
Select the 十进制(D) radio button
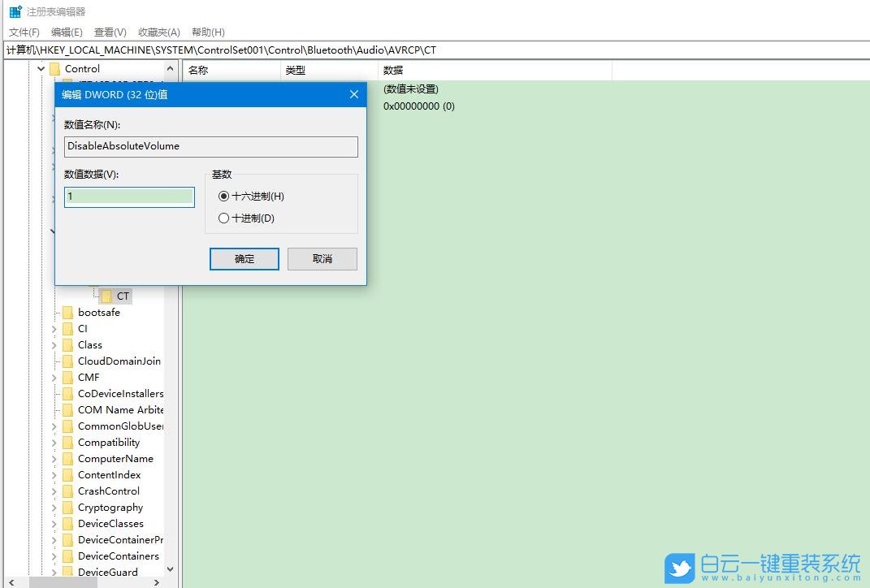tap(223, 218)
